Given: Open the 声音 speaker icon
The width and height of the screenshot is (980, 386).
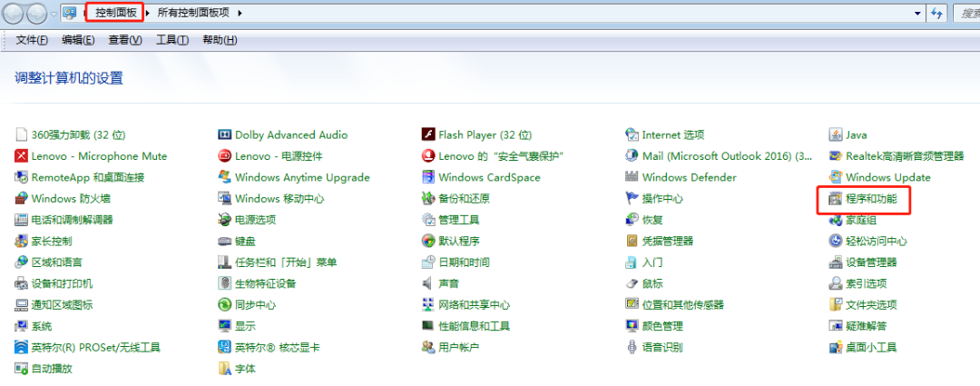Looking at the screenshot, I should point(429,283).
